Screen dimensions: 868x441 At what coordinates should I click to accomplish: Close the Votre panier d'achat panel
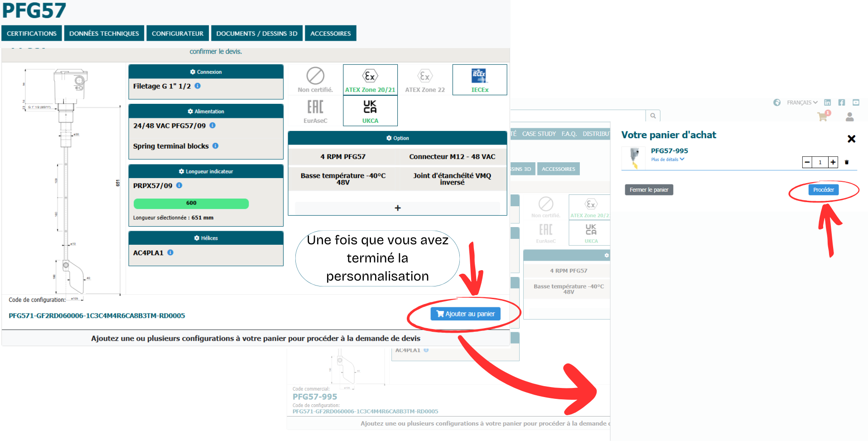(851, 139)
